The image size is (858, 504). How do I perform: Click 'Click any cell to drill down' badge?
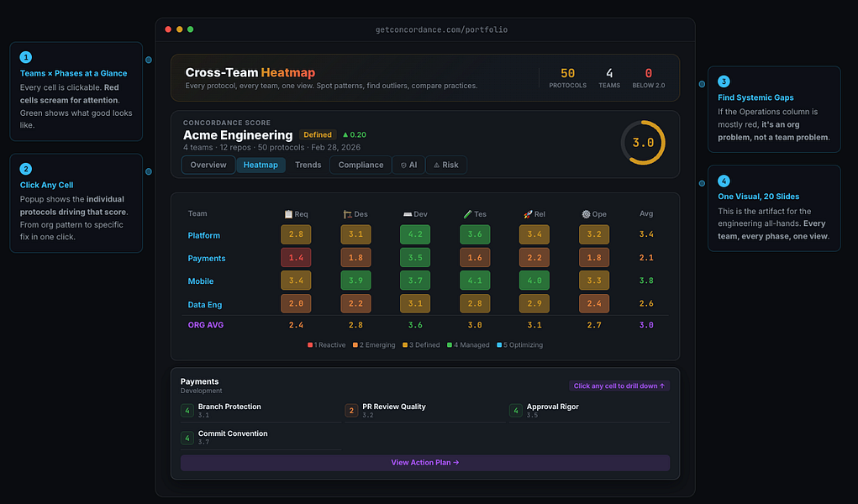tap(618, 386)
